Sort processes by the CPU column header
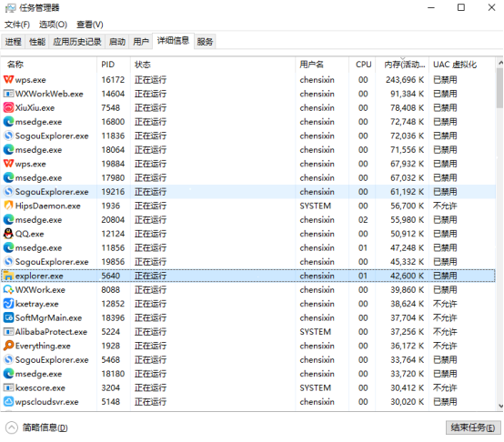504x442 pixels. click(364, 65)
